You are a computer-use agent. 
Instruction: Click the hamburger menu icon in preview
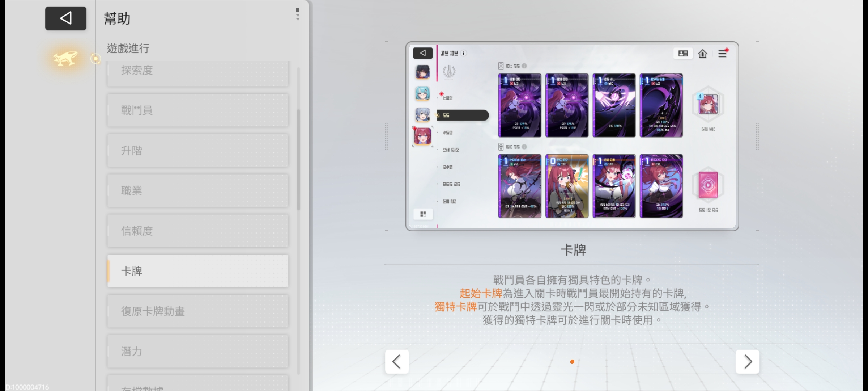[x=722, y=54]
